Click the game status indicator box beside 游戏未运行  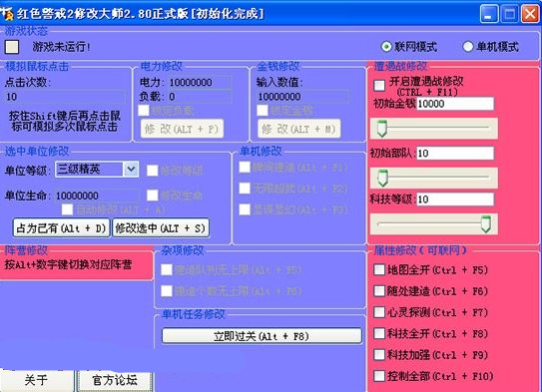[x=12, y=47]
